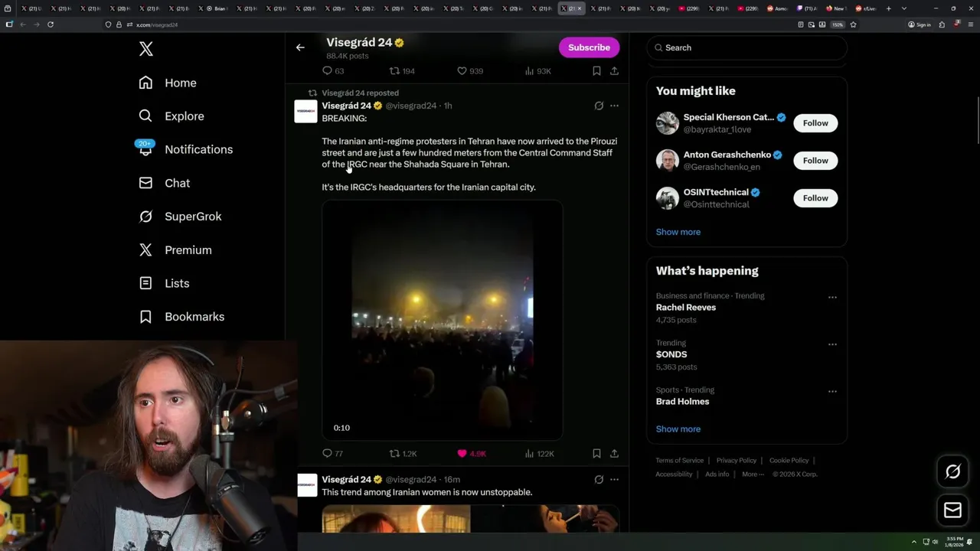Show more under What's happening
Screen dimensions: 980x551
pos(678,429)
